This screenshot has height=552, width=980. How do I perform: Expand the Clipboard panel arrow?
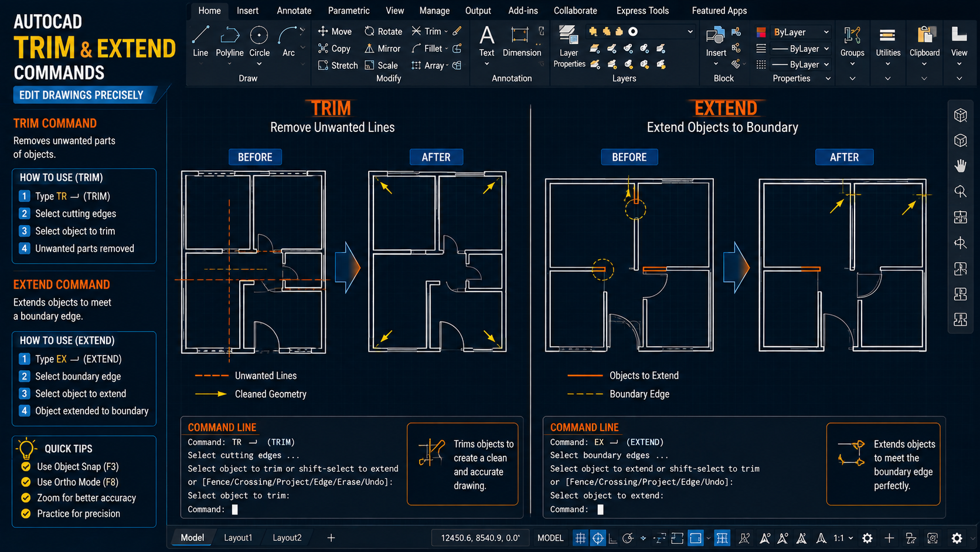pos(924,79)
